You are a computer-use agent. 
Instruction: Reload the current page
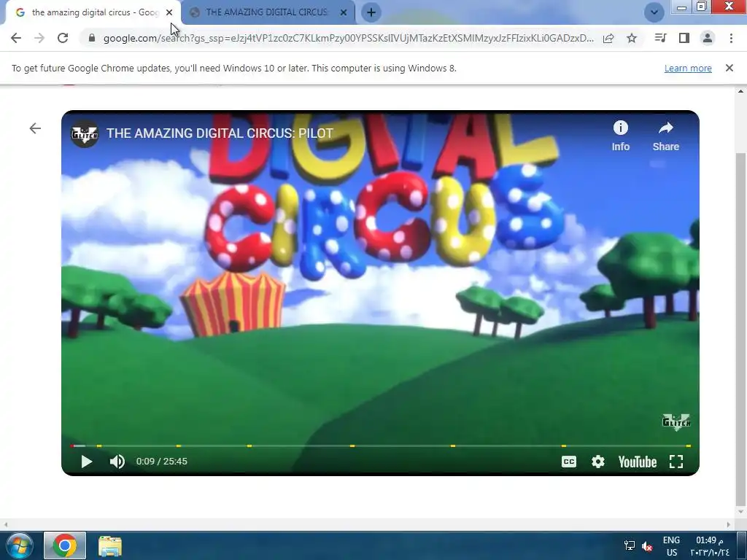[x=63, y=38]
